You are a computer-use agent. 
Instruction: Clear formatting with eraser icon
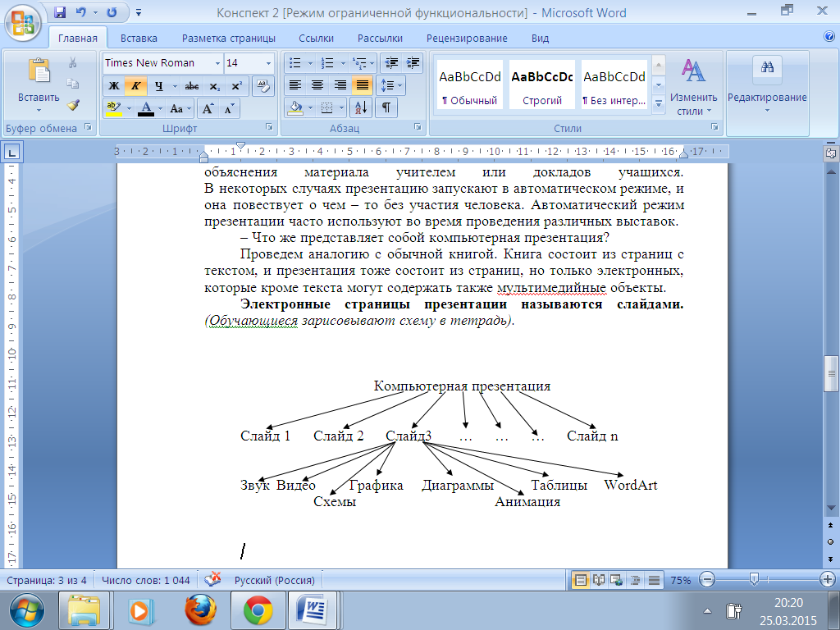[x=263, y=86]
